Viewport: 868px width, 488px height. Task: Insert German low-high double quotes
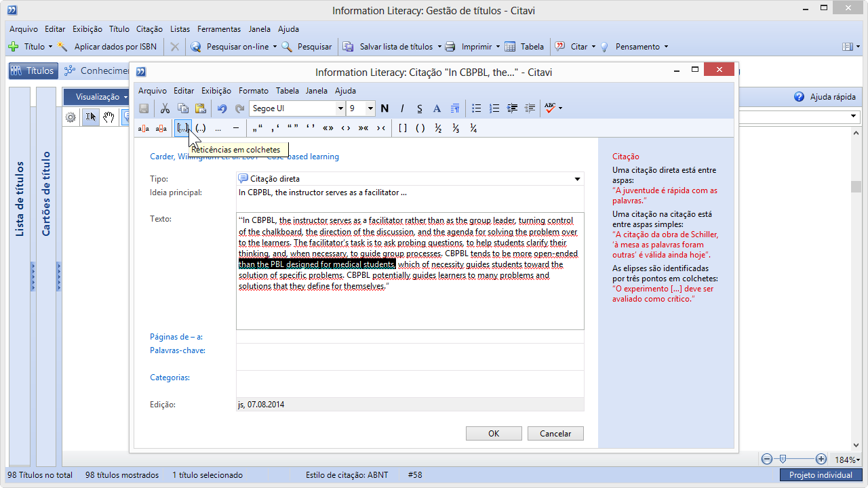click(257, 128)
